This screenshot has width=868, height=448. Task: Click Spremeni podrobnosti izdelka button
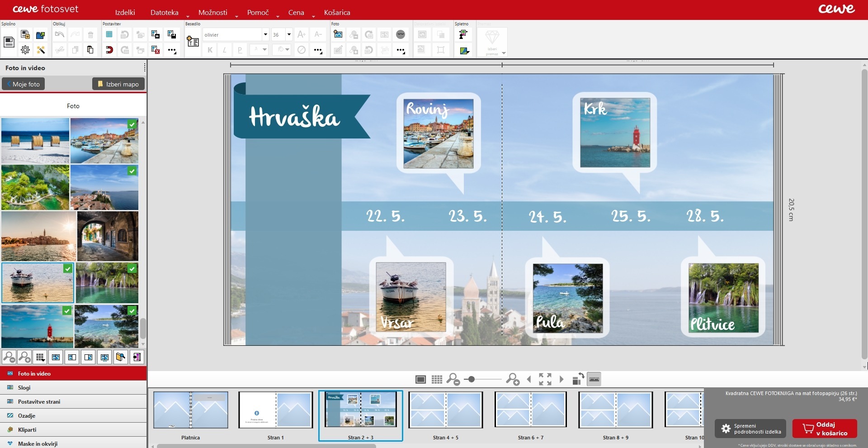tap(750, 429)
